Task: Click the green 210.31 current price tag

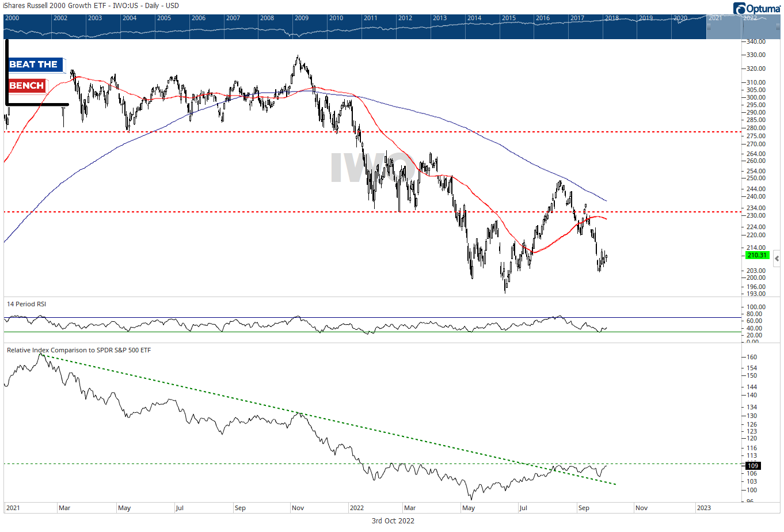Action: (758, 255)
